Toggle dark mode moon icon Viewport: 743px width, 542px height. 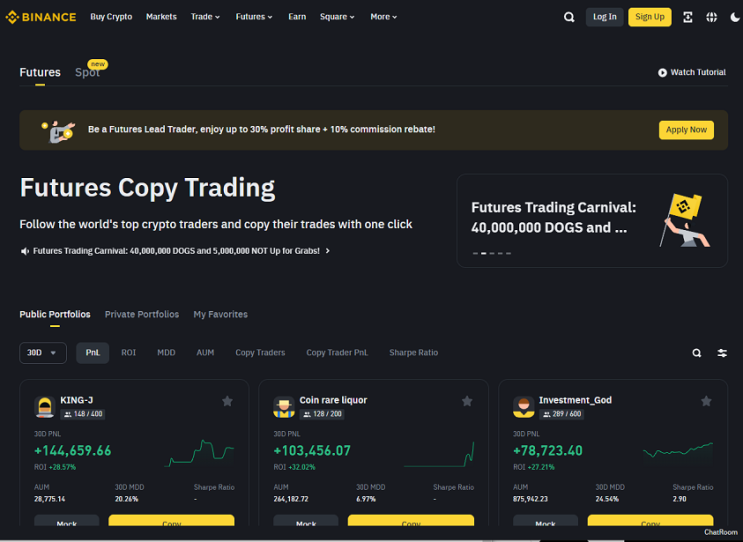[735, 17]
